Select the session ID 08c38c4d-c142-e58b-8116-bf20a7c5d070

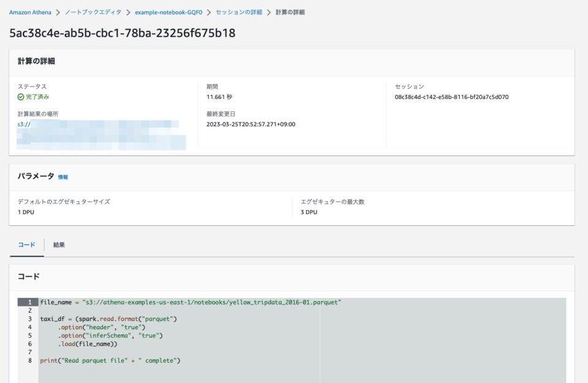(x=451, y=97)
